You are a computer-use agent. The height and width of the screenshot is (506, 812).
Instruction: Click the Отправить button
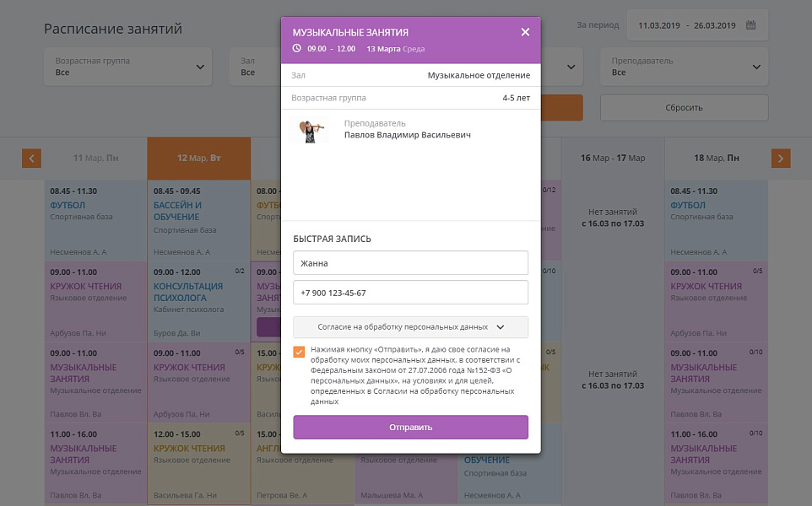click(411, 428)
